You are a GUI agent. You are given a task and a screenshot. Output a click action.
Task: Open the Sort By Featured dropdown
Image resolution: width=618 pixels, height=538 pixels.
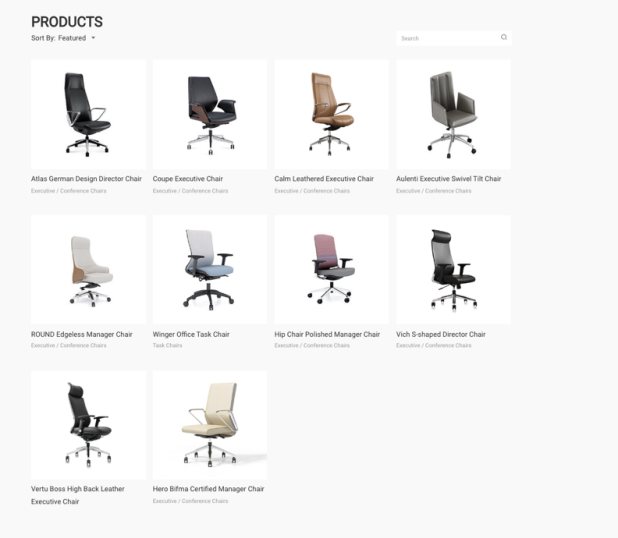coord(63,38)
